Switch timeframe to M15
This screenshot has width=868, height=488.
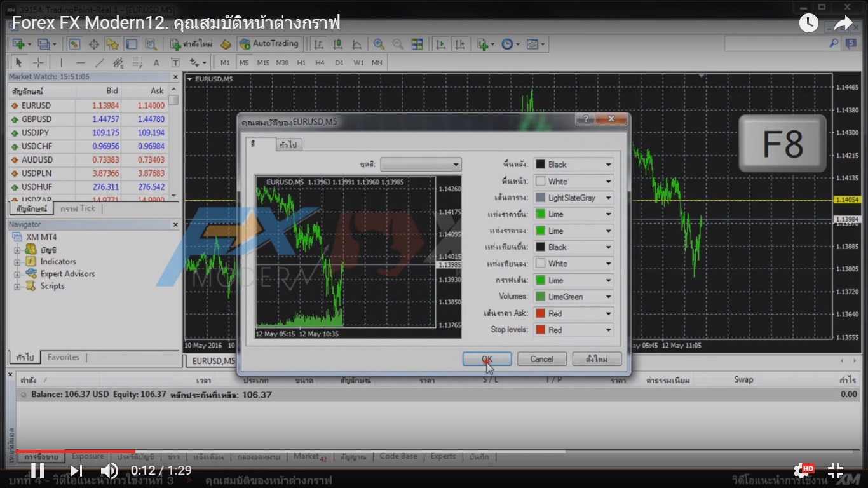263,62
